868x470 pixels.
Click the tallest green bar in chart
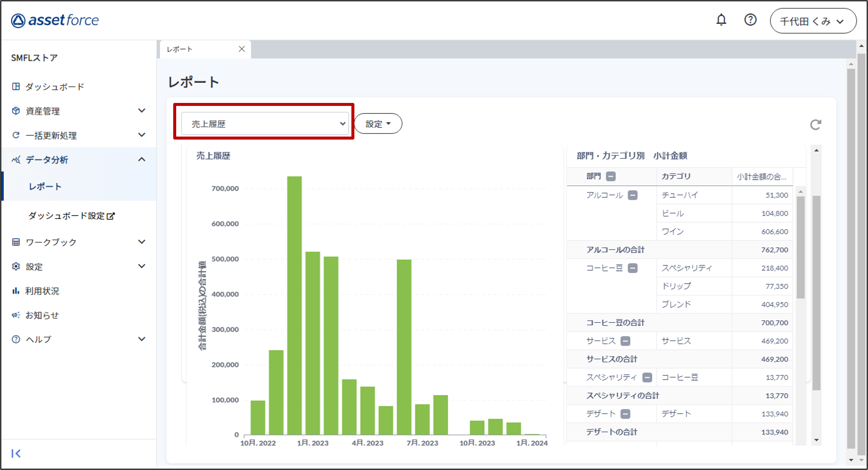coord(294,303)
